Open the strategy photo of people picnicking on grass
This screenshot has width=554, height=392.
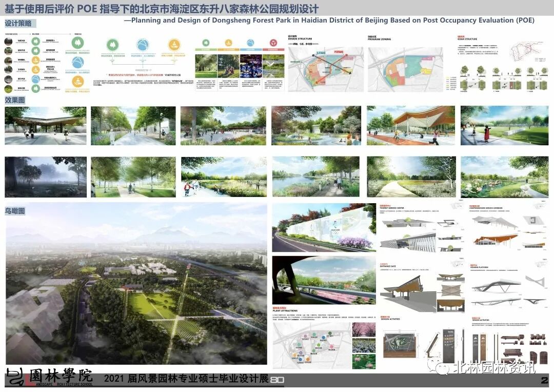pyautogui.click(x=228, y=66)
